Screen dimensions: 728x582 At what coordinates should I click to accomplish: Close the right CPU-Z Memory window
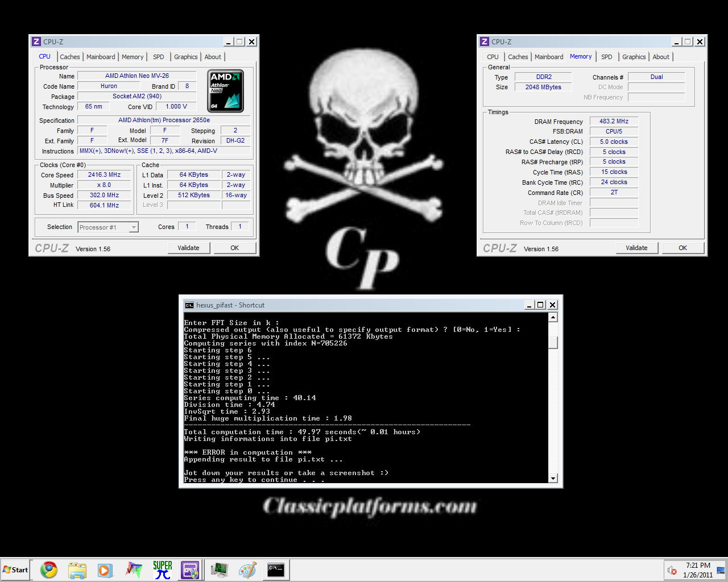click(x=700, y=41)
